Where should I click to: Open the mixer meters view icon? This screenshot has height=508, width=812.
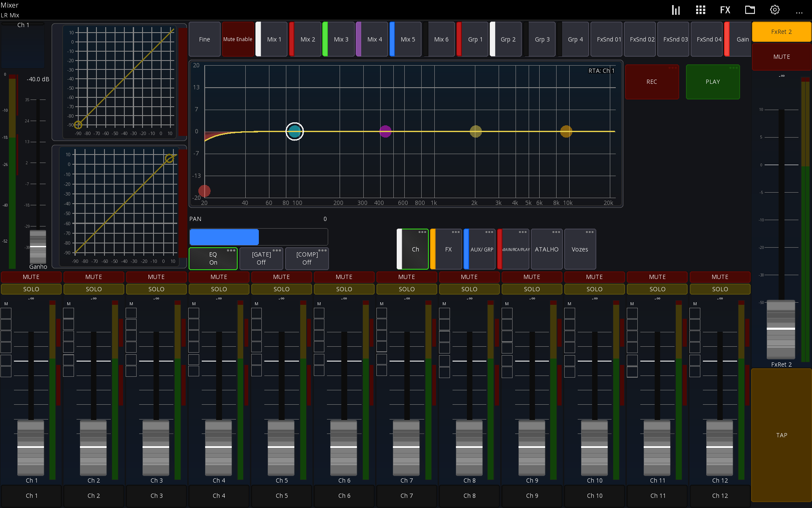click(676, 10)
